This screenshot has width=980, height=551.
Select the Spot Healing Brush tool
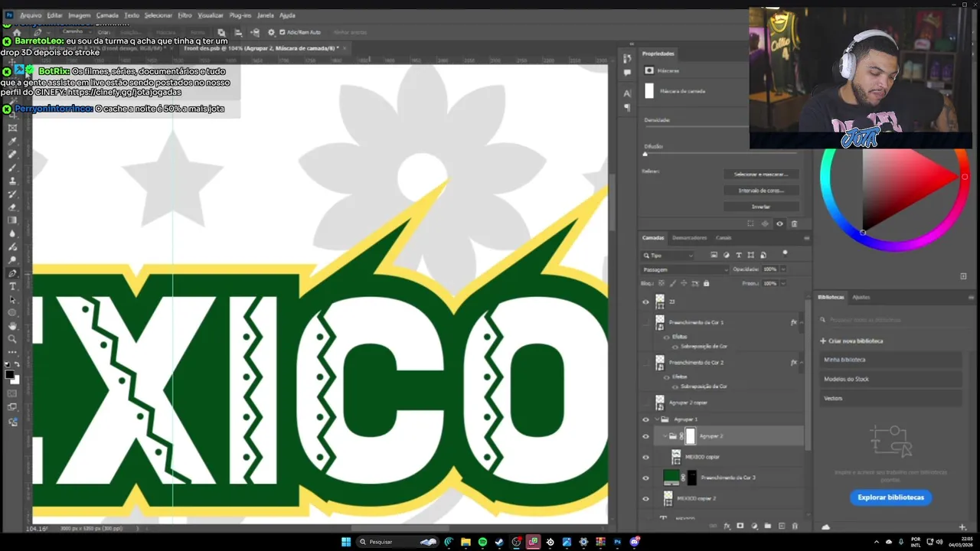click(x=12, y=154)
